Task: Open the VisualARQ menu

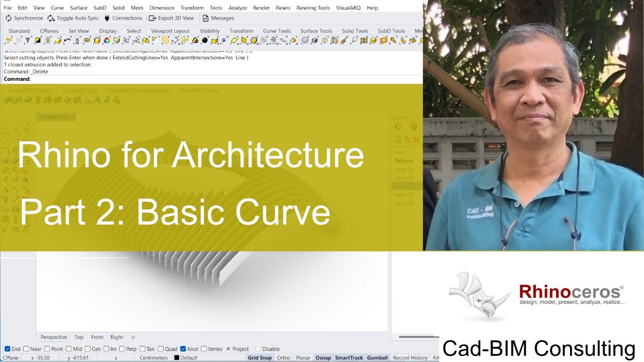Action: [x=348, y=8]
